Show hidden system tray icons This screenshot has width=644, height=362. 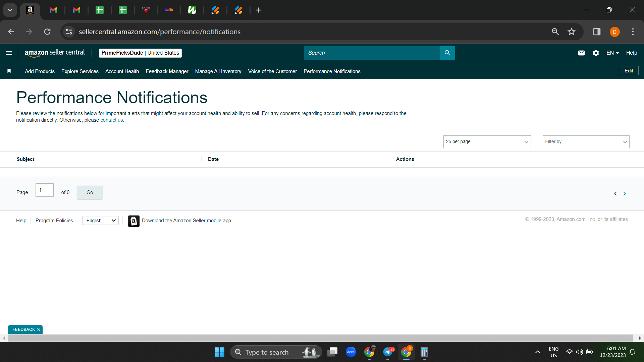coord(538,352)
